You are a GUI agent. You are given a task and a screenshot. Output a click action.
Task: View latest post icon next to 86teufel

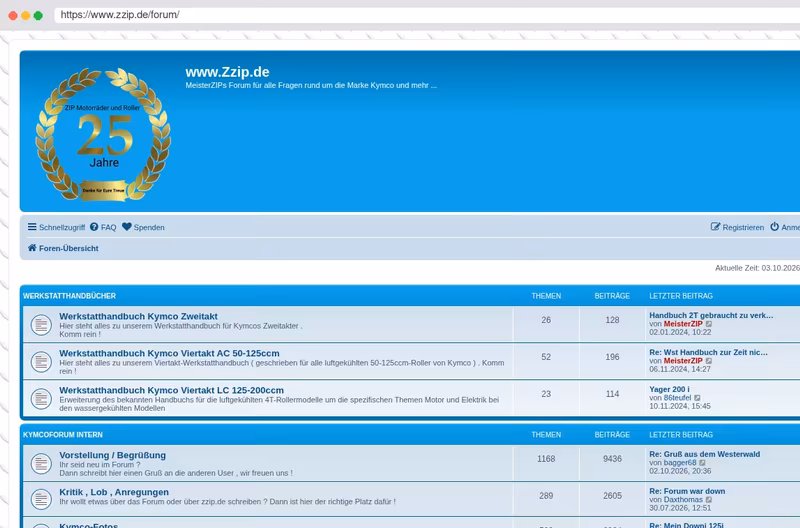coord(697,398)
